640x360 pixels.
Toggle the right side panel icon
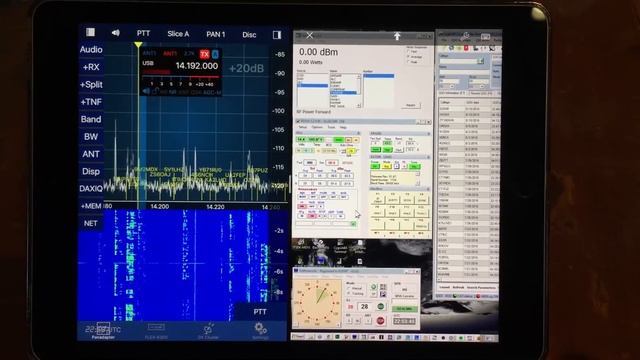277,35
